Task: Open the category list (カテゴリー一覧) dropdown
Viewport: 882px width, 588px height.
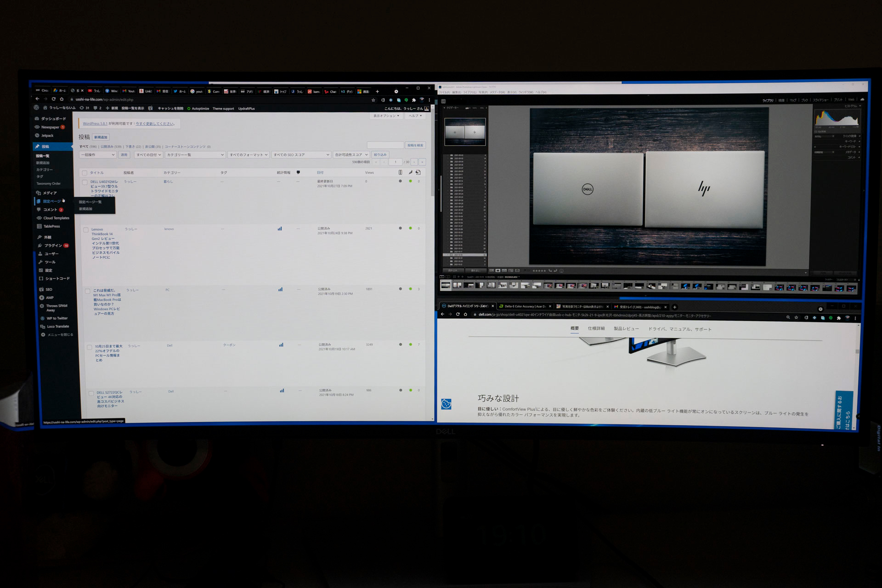Action: click(x=195, y=155)
